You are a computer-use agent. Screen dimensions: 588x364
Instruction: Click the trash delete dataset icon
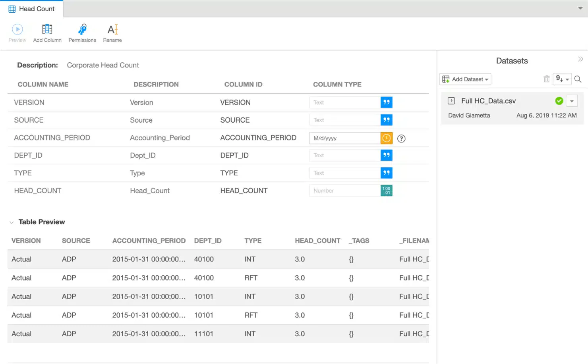click(x=546, y=79)
